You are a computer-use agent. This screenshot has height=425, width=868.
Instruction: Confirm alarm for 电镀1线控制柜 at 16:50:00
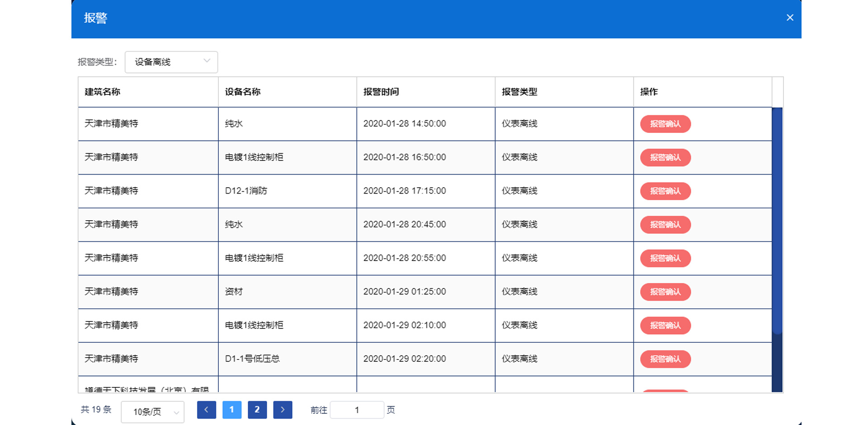tap(665, 157)
